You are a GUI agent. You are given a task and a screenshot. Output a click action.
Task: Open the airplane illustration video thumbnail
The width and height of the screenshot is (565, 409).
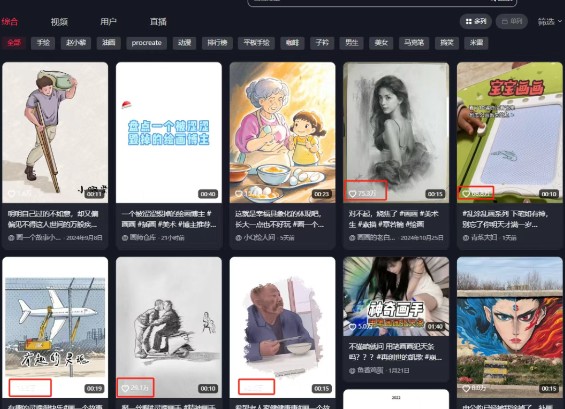tap(55, 327)
